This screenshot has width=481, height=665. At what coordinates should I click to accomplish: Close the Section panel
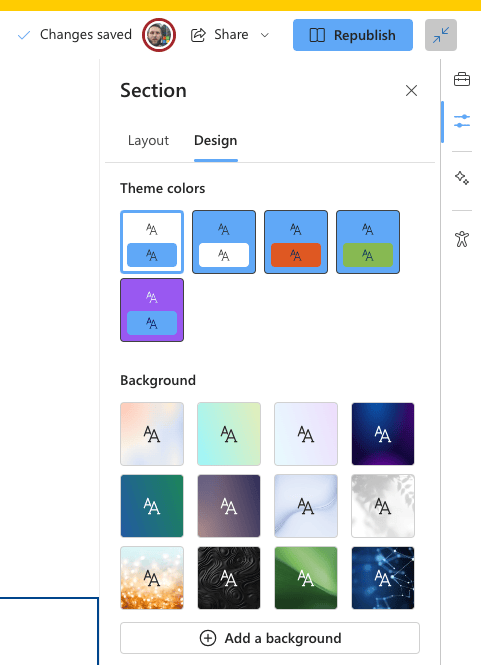[411, 90]
